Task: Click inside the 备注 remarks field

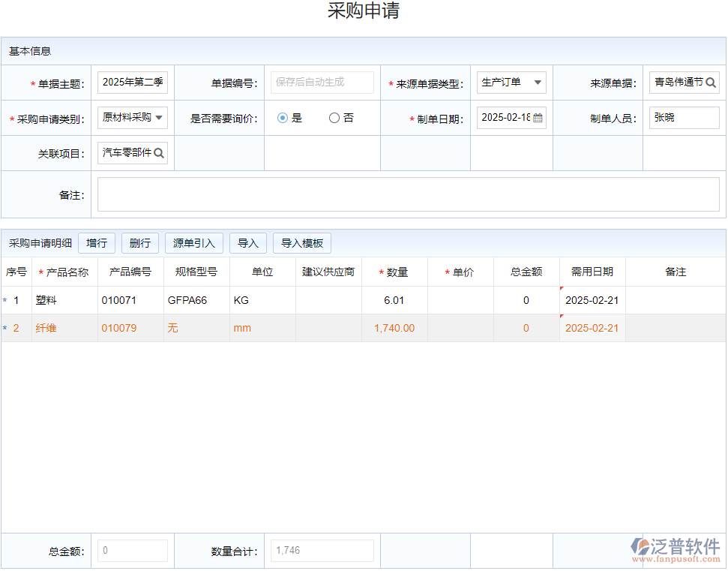Action: pos(409,194)
